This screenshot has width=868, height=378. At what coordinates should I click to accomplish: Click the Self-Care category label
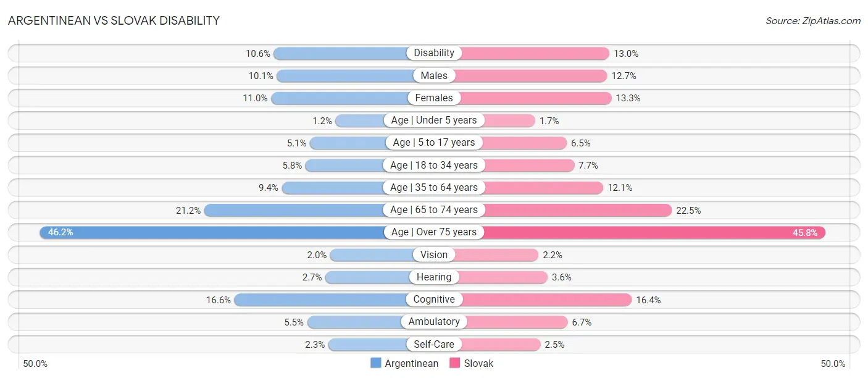click(x=434, y=344)
